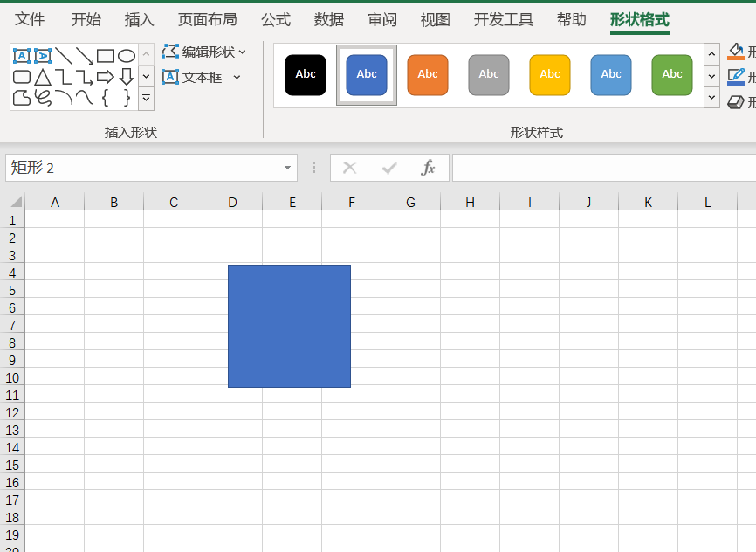Pick the arc shape
Screen dimensions: 756x552
pos(64,98)
